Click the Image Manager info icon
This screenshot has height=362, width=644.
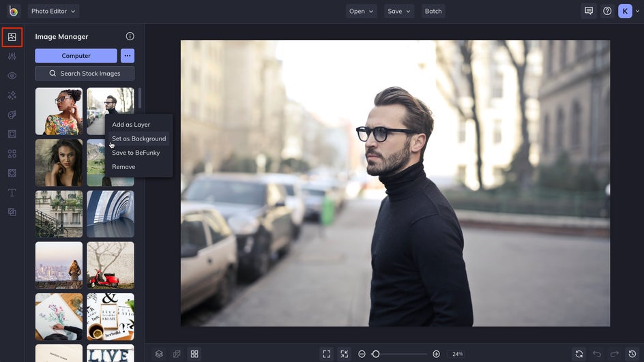[x=130, y=36]
